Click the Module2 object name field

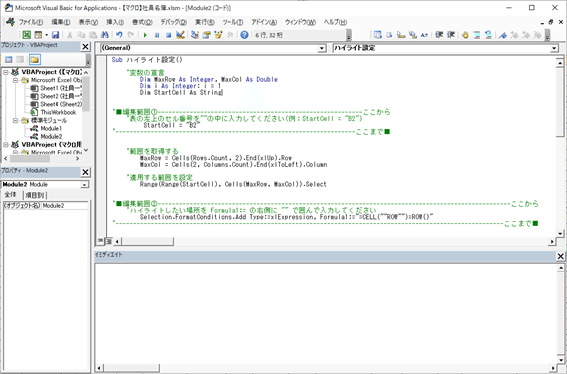click(x=64, y=205)
